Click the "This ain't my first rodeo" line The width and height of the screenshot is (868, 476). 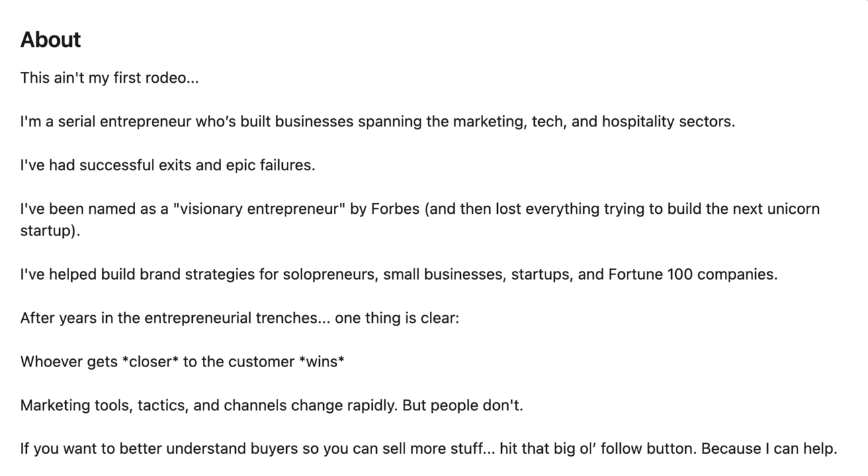coord(110,78)
